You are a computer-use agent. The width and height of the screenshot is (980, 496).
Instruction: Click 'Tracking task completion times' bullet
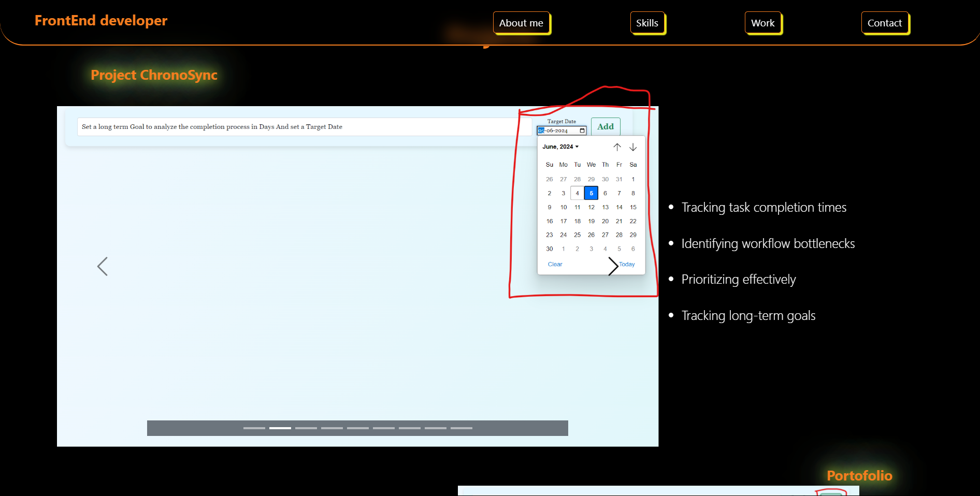coord(763,208)
